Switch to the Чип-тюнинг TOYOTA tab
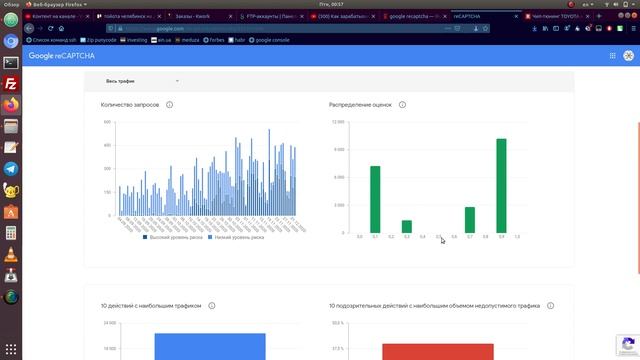640x360 pixels. click(x=558, y=16)
